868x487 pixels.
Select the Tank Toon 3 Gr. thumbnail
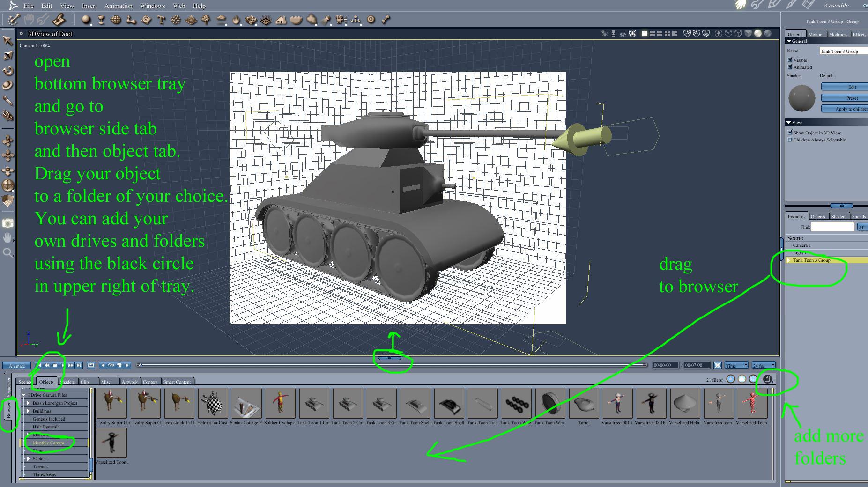(x=381, y=404)
